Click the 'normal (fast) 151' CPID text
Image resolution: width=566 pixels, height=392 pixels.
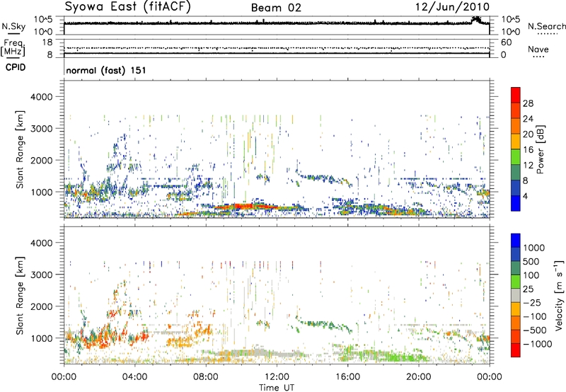pos(105,70)
